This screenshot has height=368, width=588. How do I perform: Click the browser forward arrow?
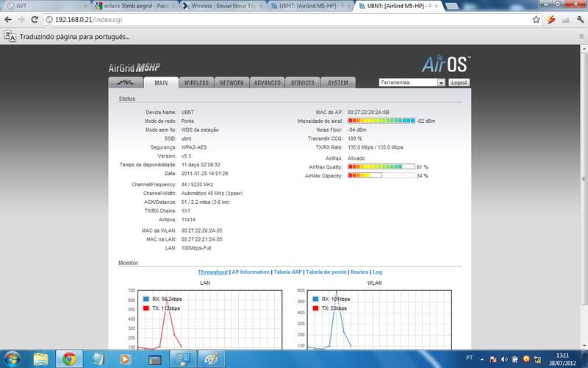tap(21, 20)
